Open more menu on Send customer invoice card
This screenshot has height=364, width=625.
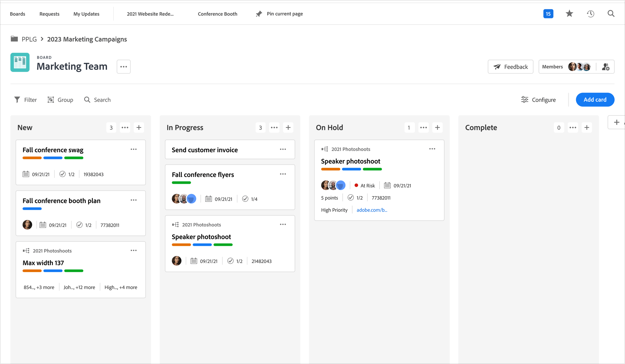pyautogui.click(x=283, y=149)
